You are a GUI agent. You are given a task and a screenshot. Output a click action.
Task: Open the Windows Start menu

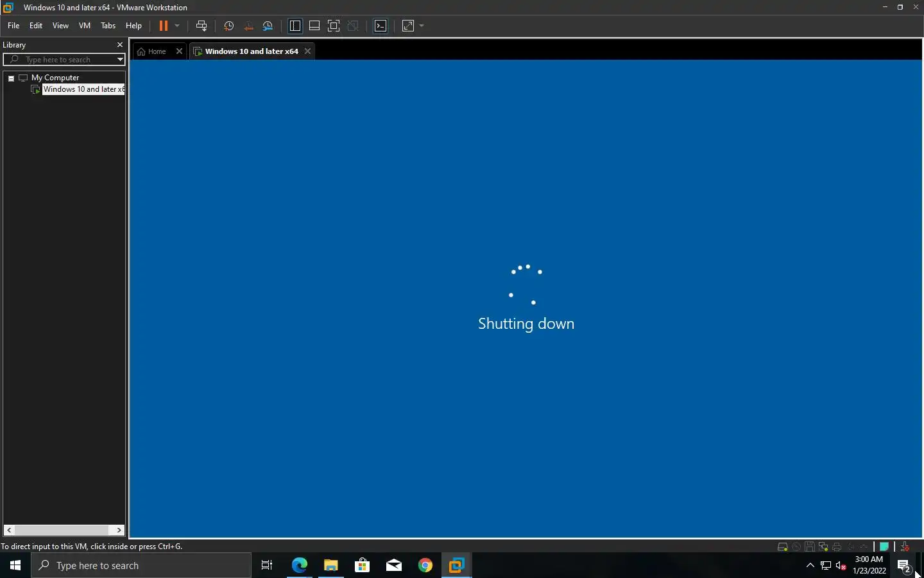pos(15,566)
